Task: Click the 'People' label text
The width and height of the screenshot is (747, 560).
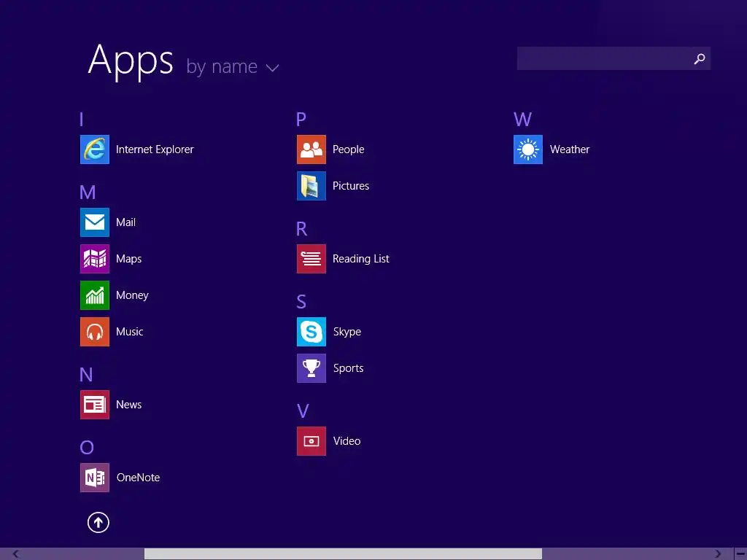Action: pyautogui.click(x=348, y=149)
